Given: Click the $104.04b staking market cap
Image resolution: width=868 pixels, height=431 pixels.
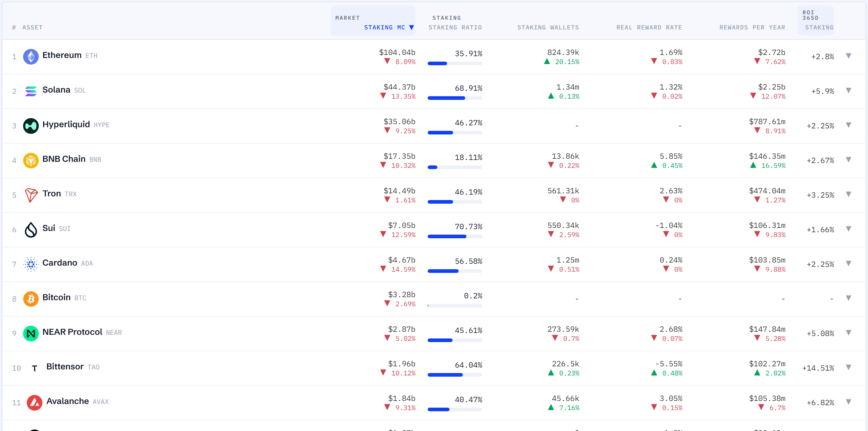Looking at the screenshot, I should coord(397,53).
